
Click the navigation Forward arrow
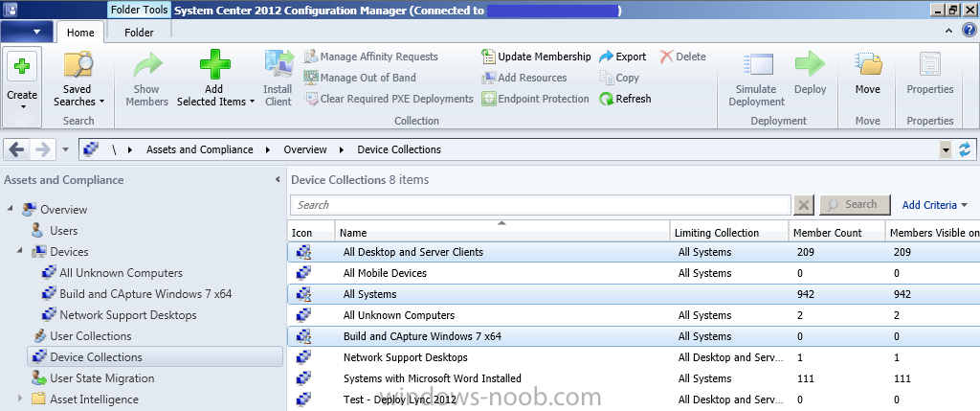click(42, 149)
